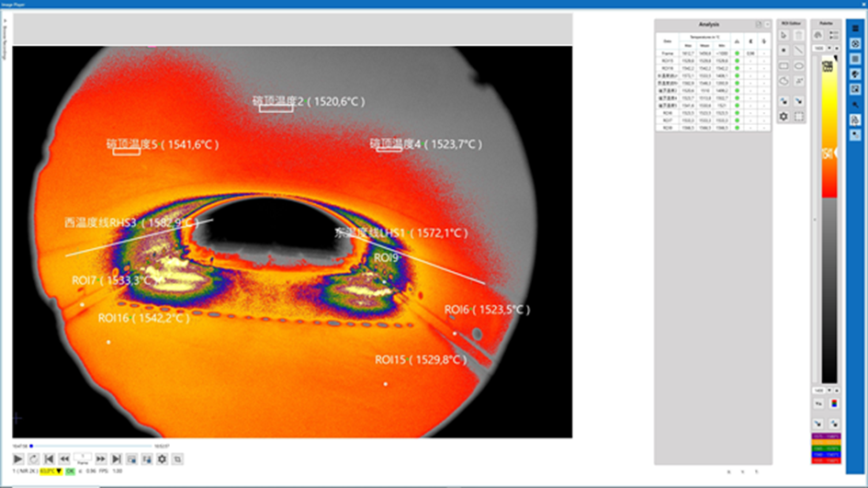The height and width of the screenshot is (488, 868).
Task: Click the film reel icon in blue sidebar
Action: 855,44
